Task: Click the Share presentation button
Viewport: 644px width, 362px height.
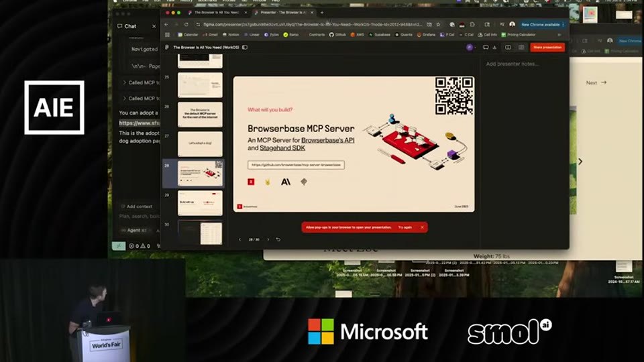Action: pos(547,47)
